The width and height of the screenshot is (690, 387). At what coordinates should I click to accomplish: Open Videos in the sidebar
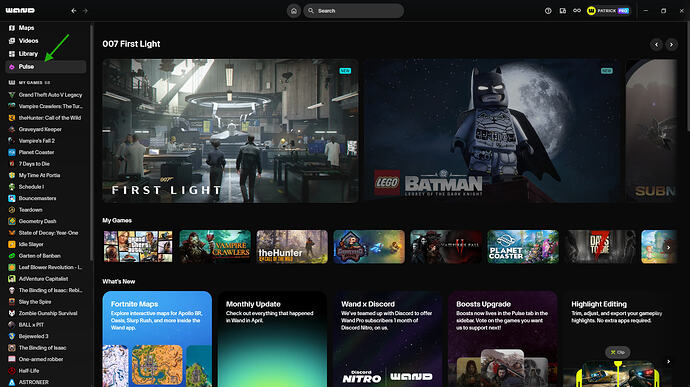pyautogui.click(x=46, y=41)
